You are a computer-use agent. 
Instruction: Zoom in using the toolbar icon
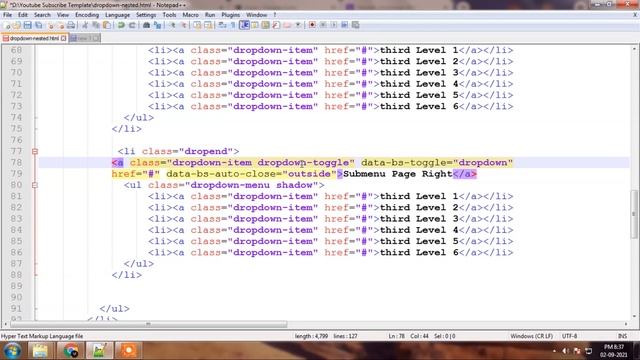pos(173,25)
